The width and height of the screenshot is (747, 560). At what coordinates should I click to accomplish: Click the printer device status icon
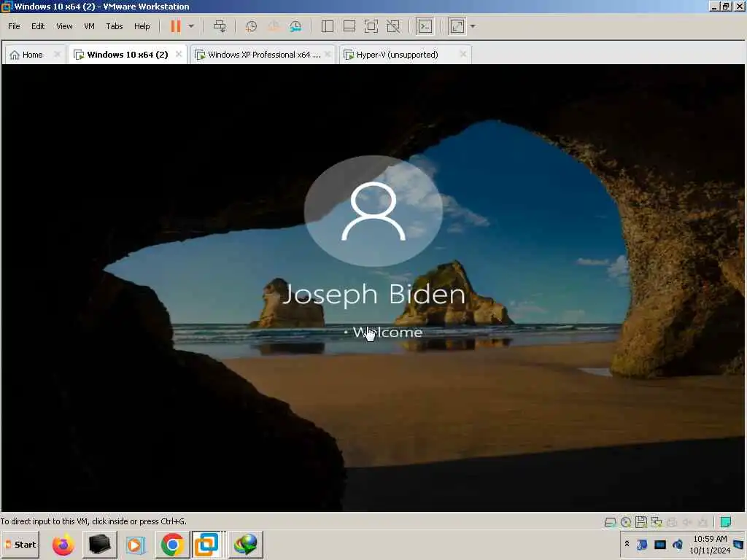672,522
